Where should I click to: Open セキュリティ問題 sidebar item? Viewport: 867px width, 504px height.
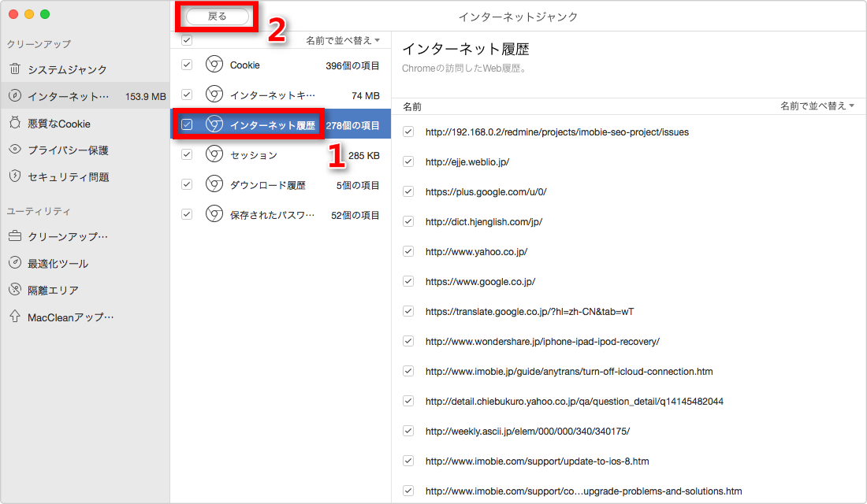(x=85, y=176)
